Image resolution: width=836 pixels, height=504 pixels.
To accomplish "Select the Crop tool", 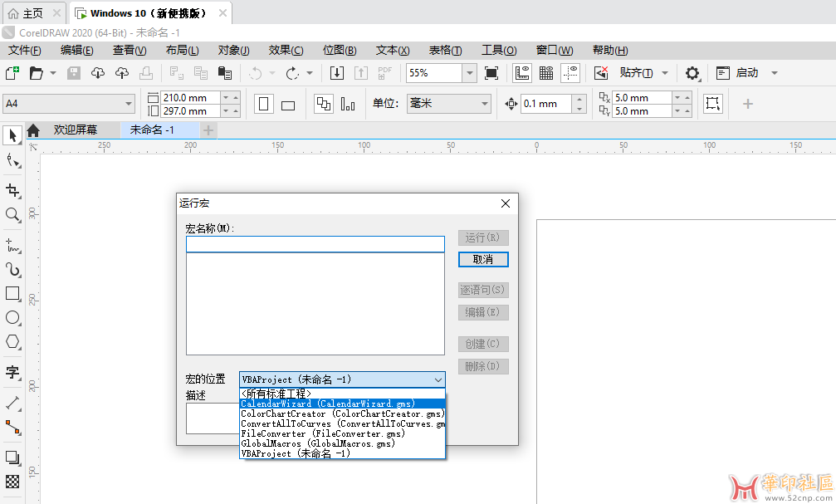I will click(x=13, y=190).
